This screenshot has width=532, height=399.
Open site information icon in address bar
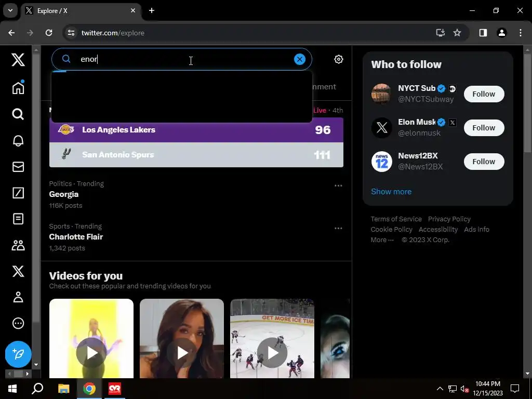point(71,33)
